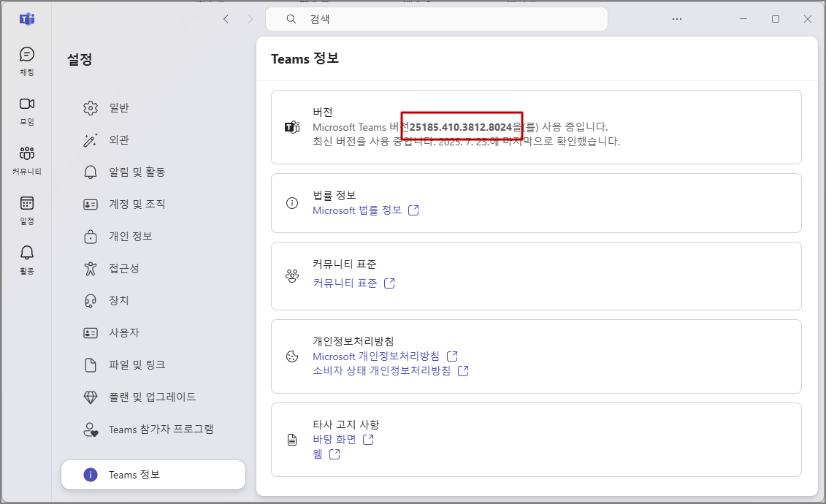Open 개인 정보 settings label
This screenshot has height=504, width=826.
point(131,237)
